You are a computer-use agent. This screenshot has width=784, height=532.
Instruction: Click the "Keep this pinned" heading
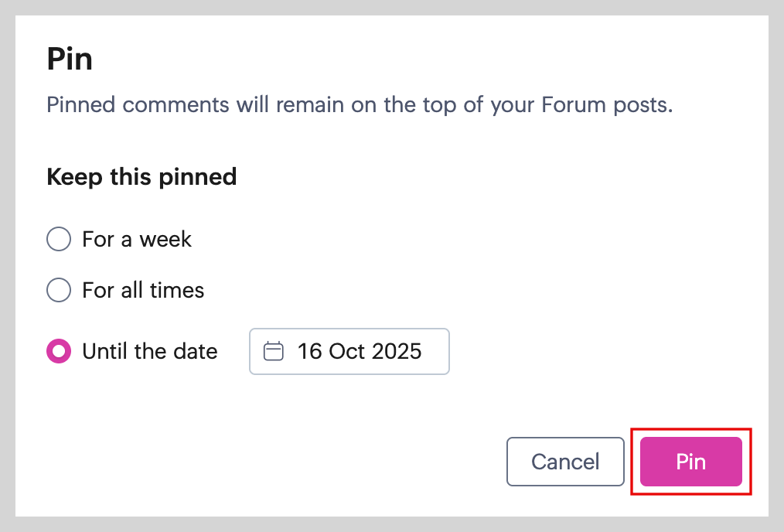(141, 177)
